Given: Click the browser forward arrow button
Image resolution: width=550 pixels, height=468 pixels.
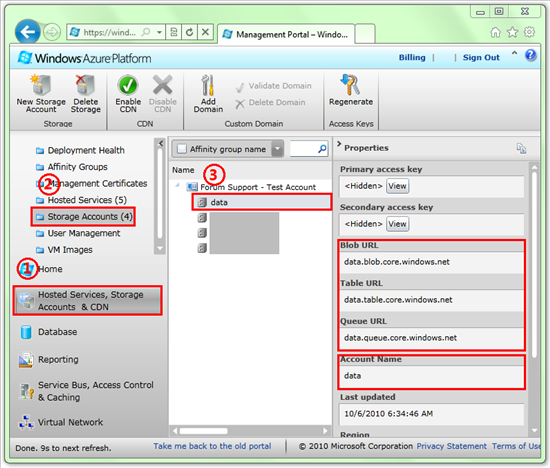Looking at the screenshot, I should (52, 32).
